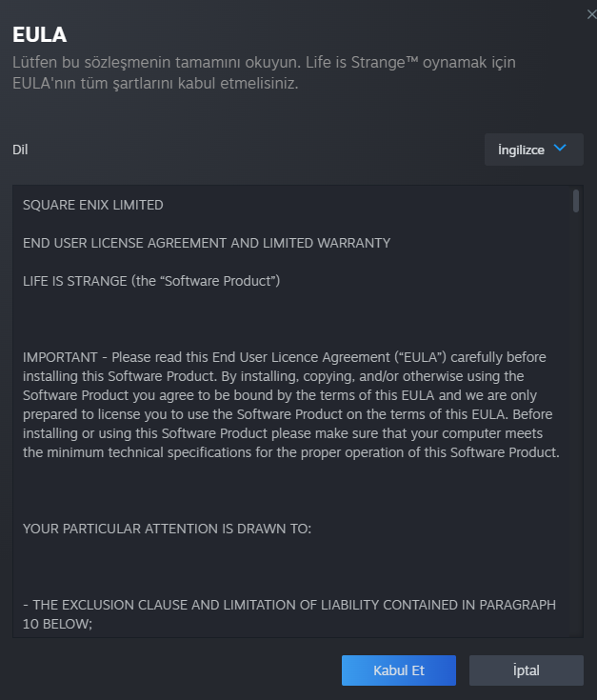This screenshot has height=700, width=597.
Task: Click the EULA dialog heading
Action: pyautogui.click(x=39, y=35)
